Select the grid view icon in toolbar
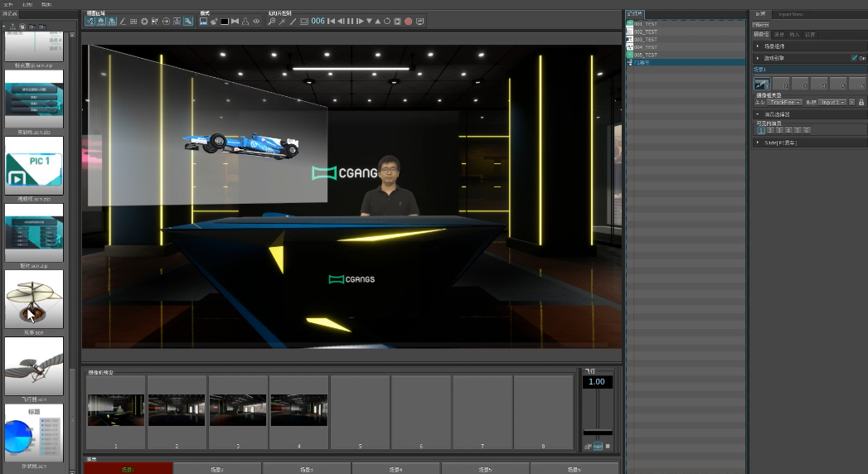The height and width of the screenshot is (474, 868). point(133,21)
